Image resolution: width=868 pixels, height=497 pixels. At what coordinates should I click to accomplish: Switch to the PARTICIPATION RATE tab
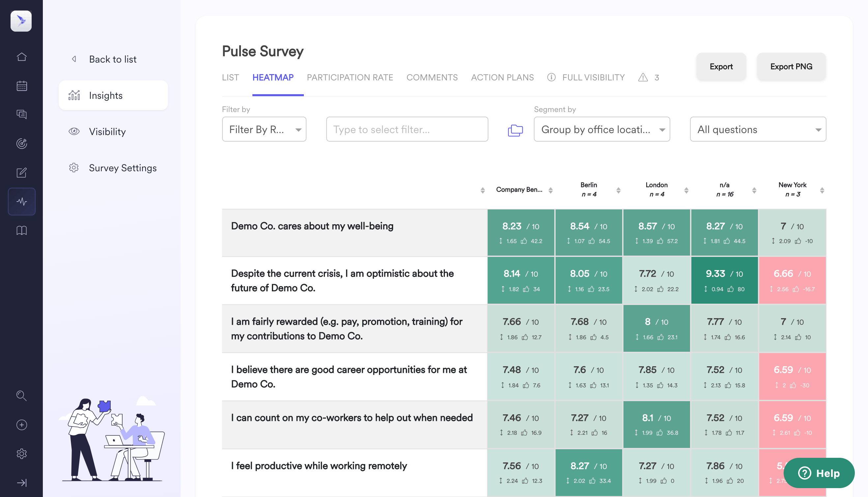click(x=349, y=77)
